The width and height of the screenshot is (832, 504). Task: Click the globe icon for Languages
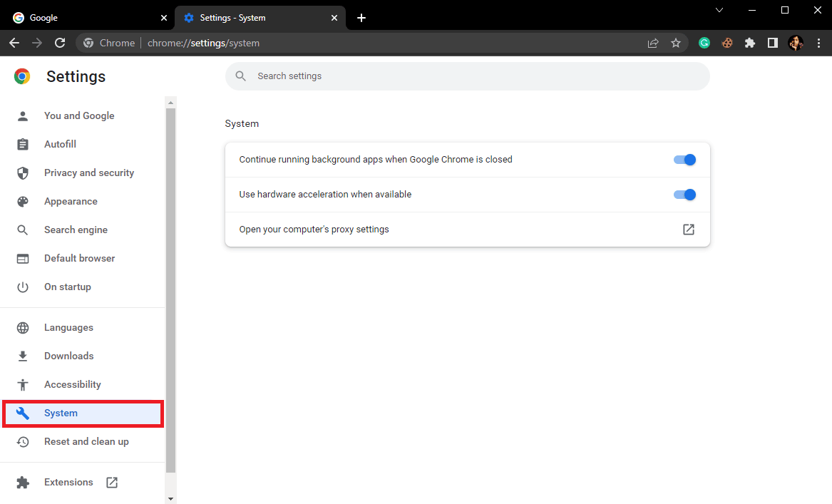point(23,328)
